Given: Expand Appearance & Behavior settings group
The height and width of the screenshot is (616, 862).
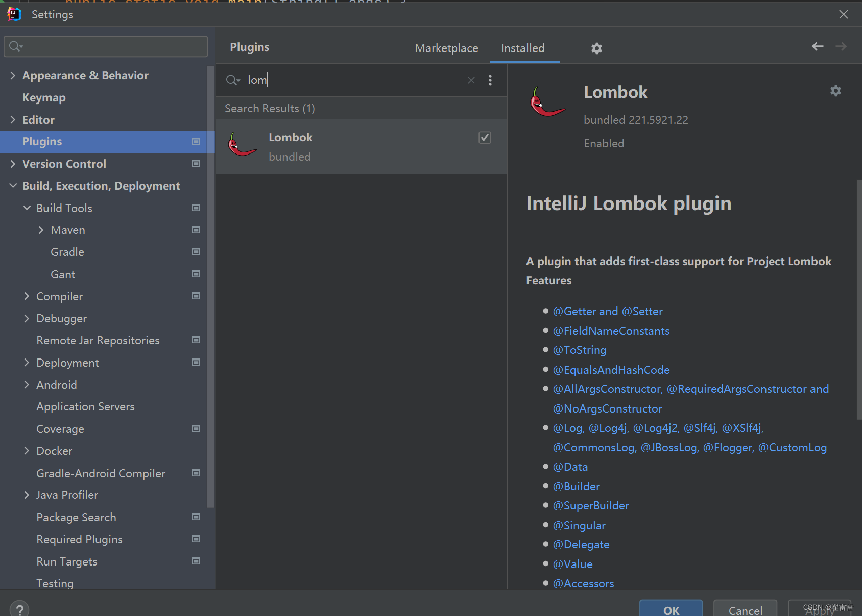Looking at the screenshot, I should click(x=13, y=75).
